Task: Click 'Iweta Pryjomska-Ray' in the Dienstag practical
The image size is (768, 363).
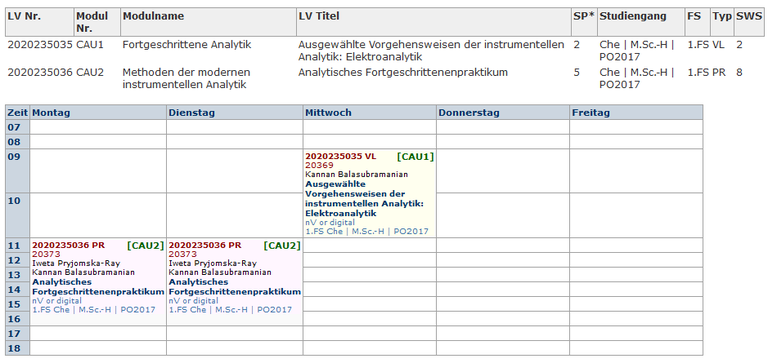Action: click(213, 263)
